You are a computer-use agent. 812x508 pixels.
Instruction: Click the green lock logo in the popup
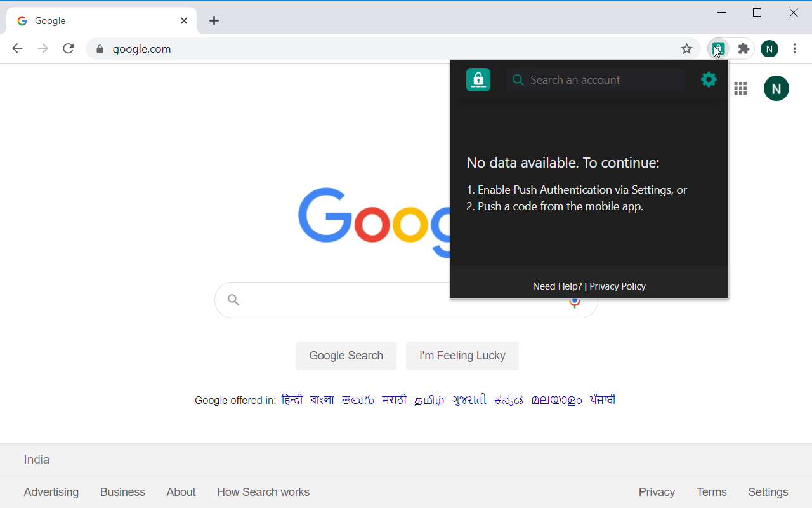(x=478, y=79)
